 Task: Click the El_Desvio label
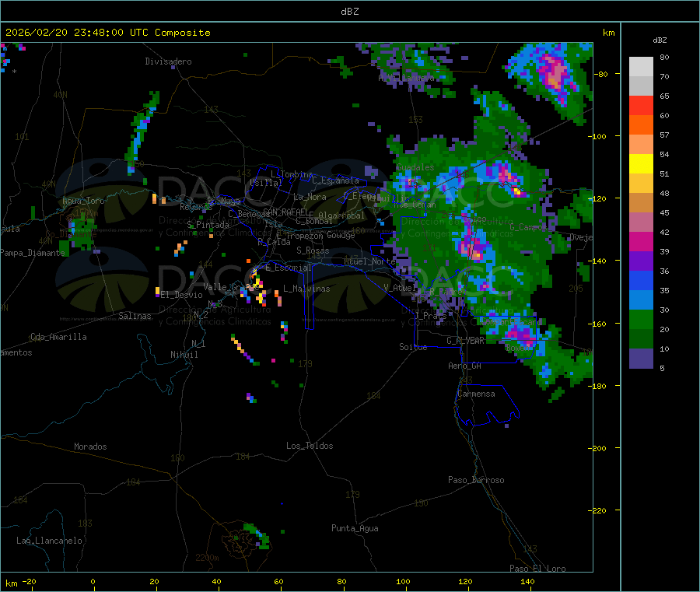(x=181, y=295)
